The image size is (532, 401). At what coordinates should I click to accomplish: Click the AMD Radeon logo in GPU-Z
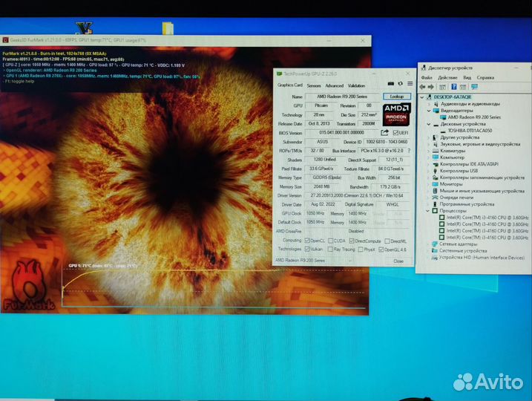(397, 114)
